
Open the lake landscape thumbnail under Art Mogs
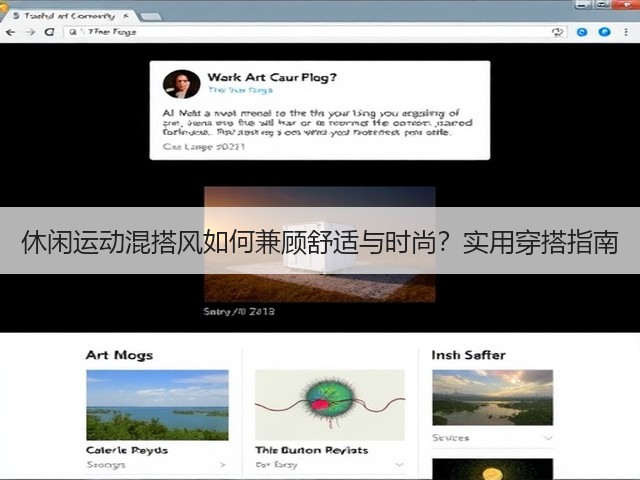[x=157, y=405]
